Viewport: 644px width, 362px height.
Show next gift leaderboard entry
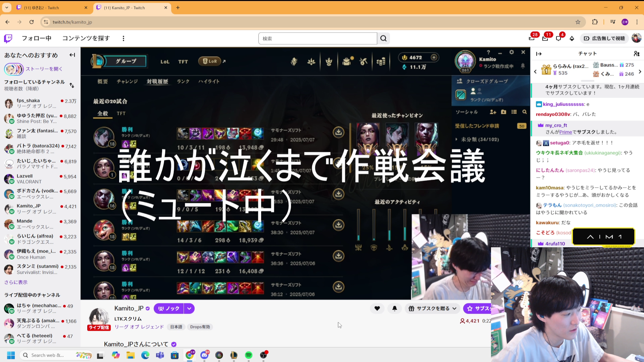(640, 71)
